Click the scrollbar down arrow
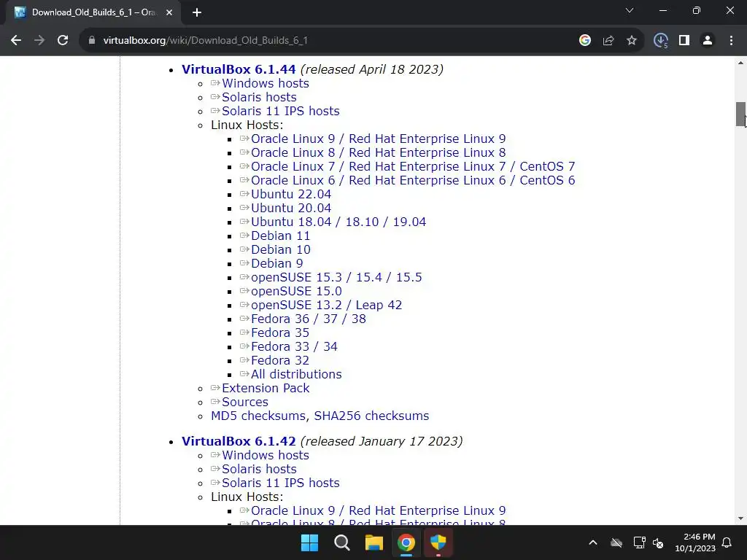This screenshot has height=560, width=747. pos(741,518)
